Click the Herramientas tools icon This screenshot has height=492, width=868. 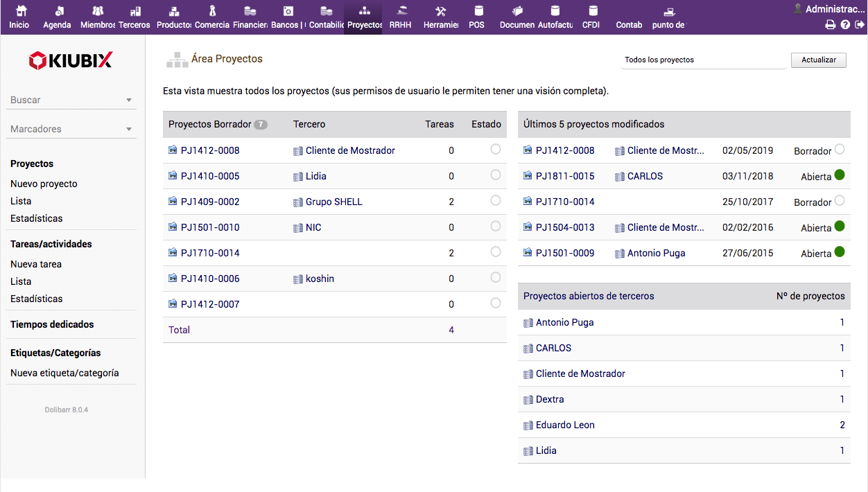440,11
